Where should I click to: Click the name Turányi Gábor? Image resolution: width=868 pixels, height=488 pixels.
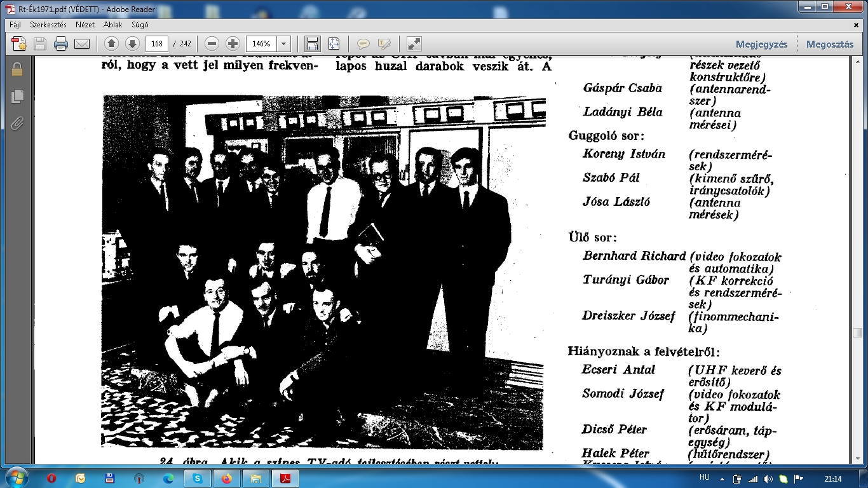[626, 280]
